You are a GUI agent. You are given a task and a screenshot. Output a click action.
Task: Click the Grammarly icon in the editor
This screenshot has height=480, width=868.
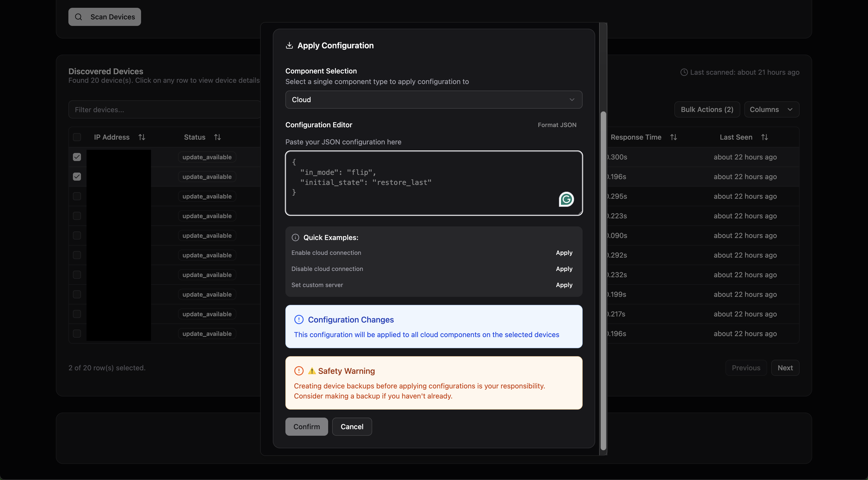tap(566, 199)
